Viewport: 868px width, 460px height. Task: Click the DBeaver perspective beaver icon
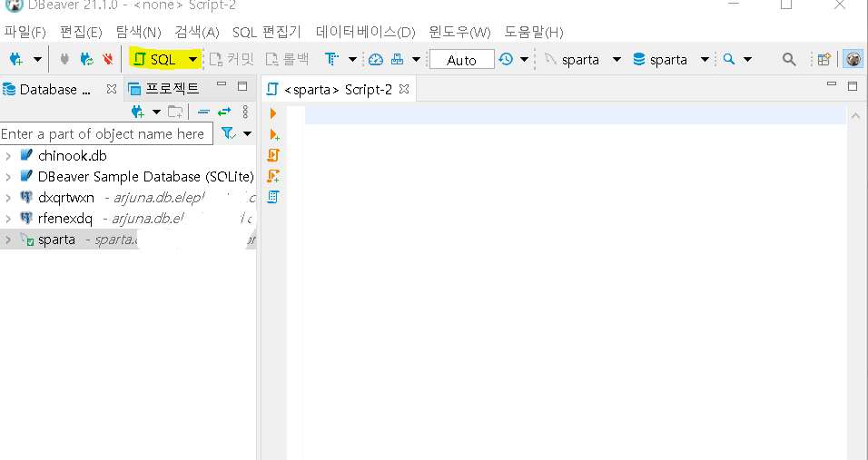(x=853, y=59)
